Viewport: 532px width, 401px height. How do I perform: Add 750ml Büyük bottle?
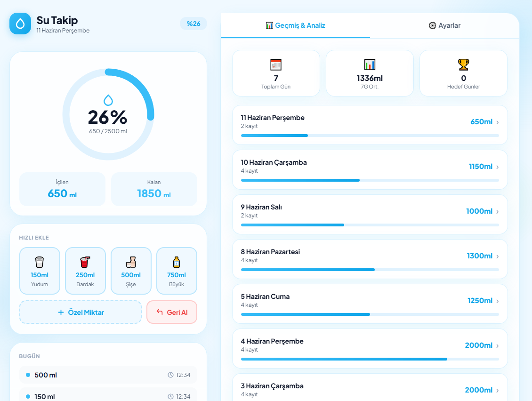pos(177,271)
